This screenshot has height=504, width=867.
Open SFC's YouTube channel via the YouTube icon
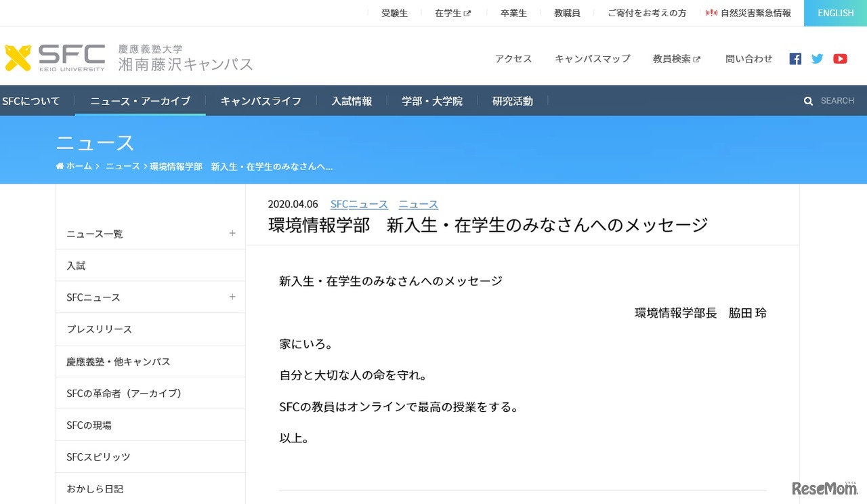tap(840, 58)
